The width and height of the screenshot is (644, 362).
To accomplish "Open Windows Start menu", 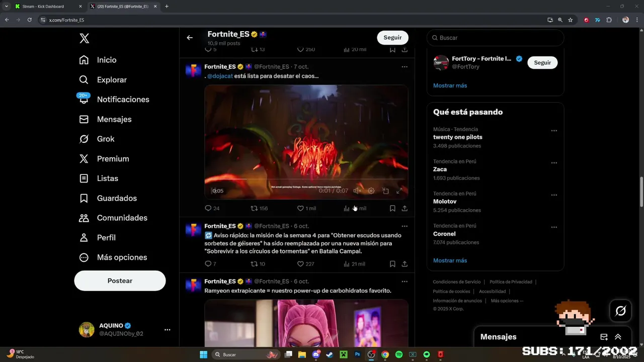I will [203, 354].
